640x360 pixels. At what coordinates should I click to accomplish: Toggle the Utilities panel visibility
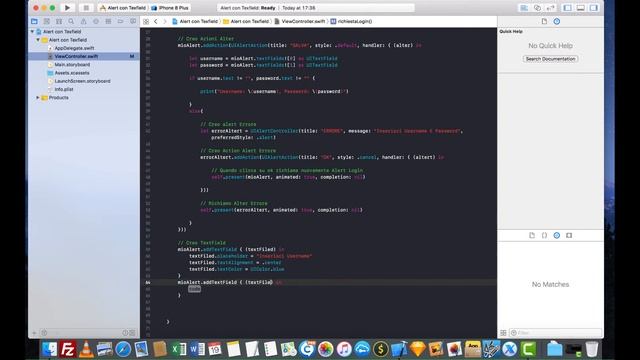click(x=593, y=8)
